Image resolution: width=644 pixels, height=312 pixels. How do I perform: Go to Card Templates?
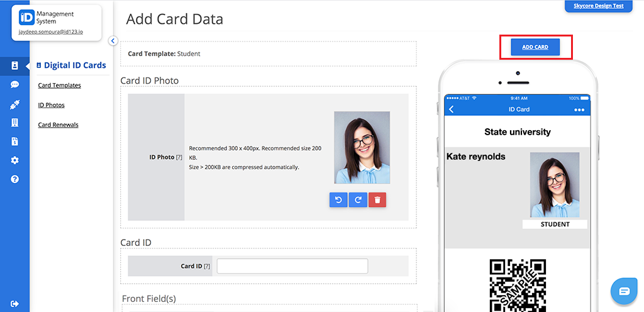[60, 86]
